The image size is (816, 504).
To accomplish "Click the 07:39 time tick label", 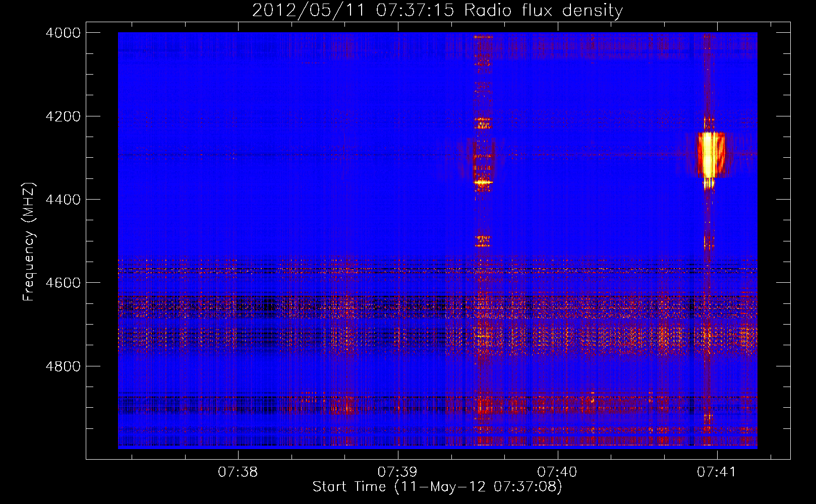I will coord(397,472).
